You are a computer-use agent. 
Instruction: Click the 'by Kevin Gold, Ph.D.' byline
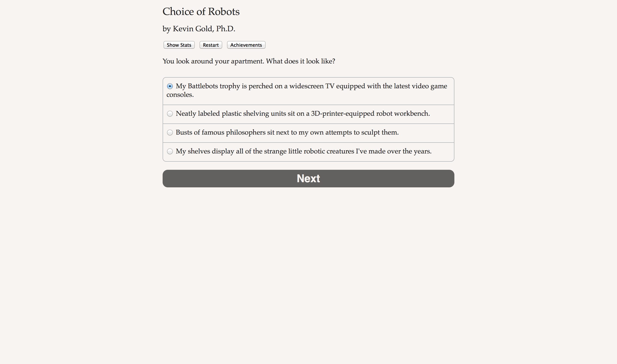tap(199, 29)
